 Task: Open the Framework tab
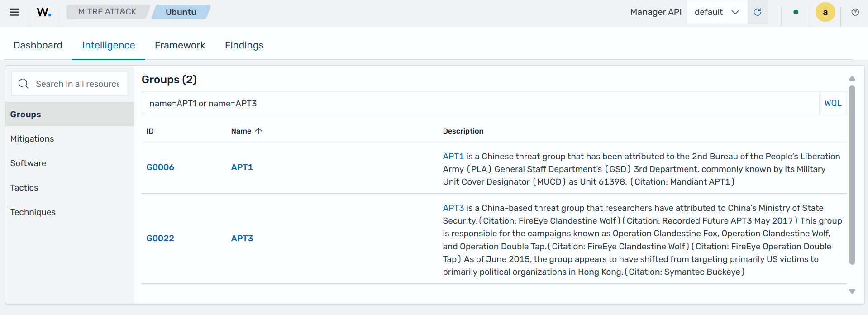tap(180, 45)
